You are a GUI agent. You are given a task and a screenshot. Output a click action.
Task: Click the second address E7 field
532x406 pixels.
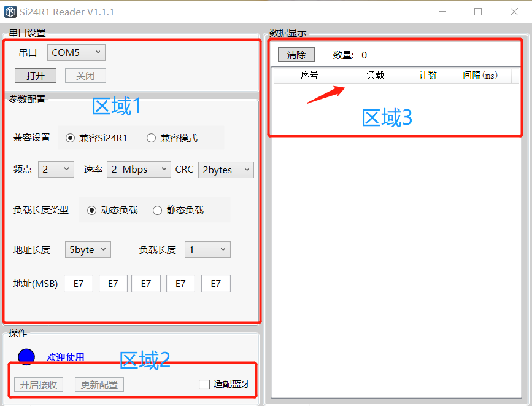point(113,283)
